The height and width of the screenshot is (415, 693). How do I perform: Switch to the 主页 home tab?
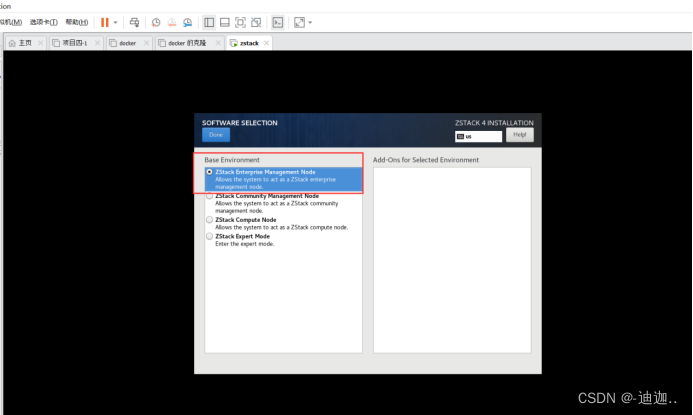[x=25, y=43]
